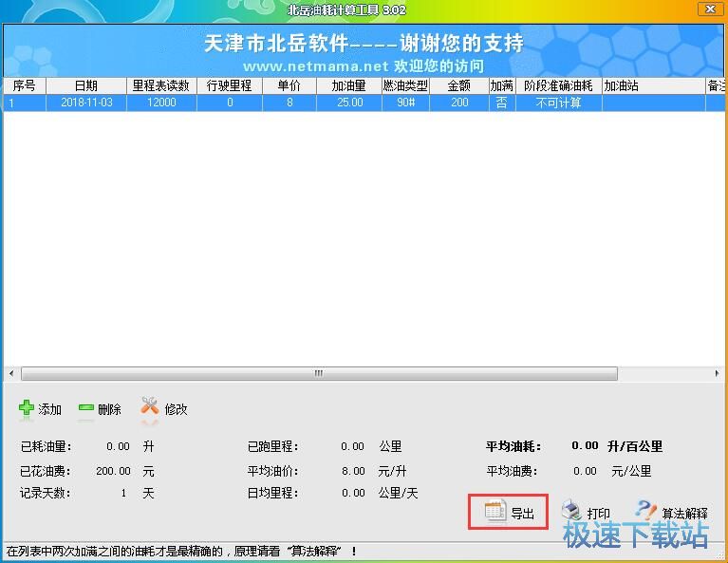Image resolution: width=728 pixels, height=563 pixels.
Task: Select the odometer cell 12000
Action: [x=161, y=103]
